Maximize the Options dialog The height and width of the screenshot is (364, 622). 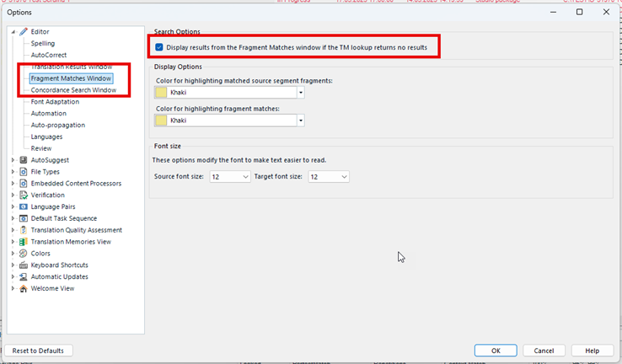580,12
